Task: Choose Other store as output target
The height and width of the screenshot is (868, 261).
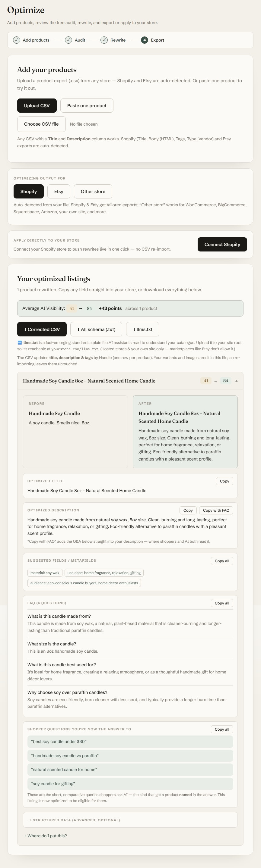Action: (93, 191)
